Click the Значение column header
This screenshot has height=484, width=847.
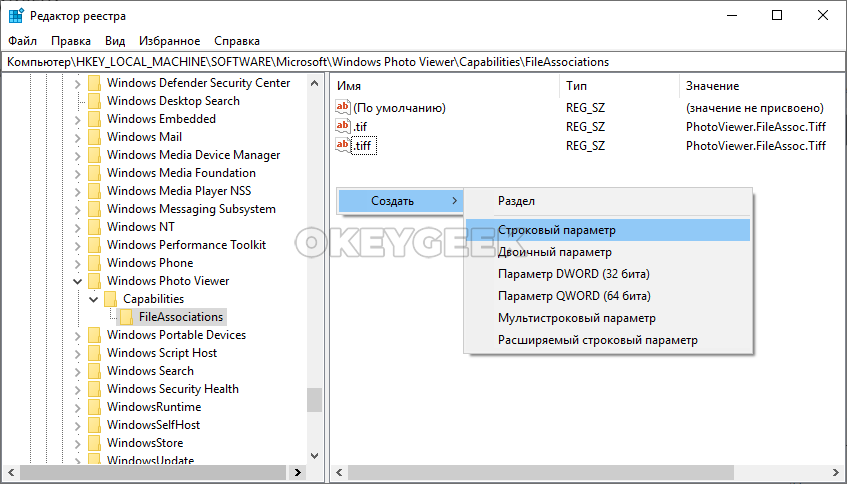coord(712,86)
